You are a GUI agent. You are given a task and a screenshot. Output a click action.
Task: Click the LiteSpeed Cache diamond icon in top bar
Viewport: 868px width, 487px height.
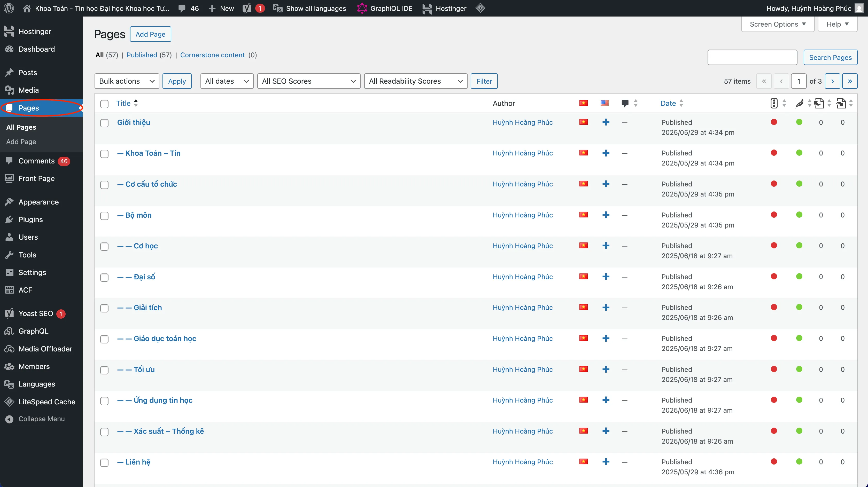point(480,8)
